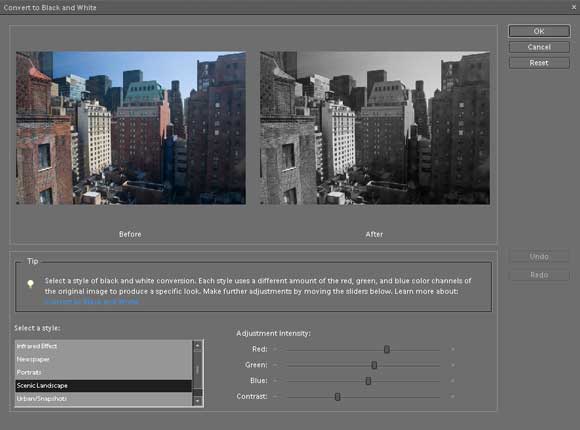The width and height of the screenshot is (580, 430).
Task: Click the Blue slider handle
Action: click(368, 381)
